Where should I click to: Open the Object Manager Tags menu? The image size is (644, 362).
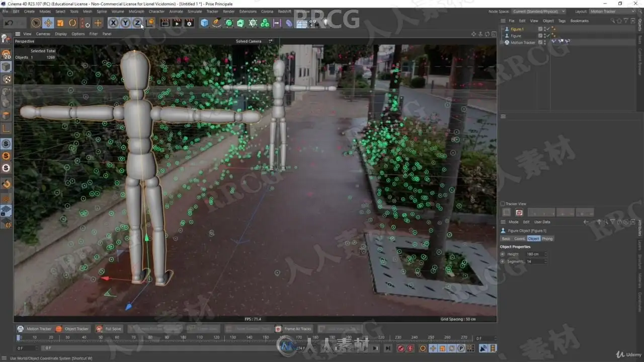tap(562, 21)
